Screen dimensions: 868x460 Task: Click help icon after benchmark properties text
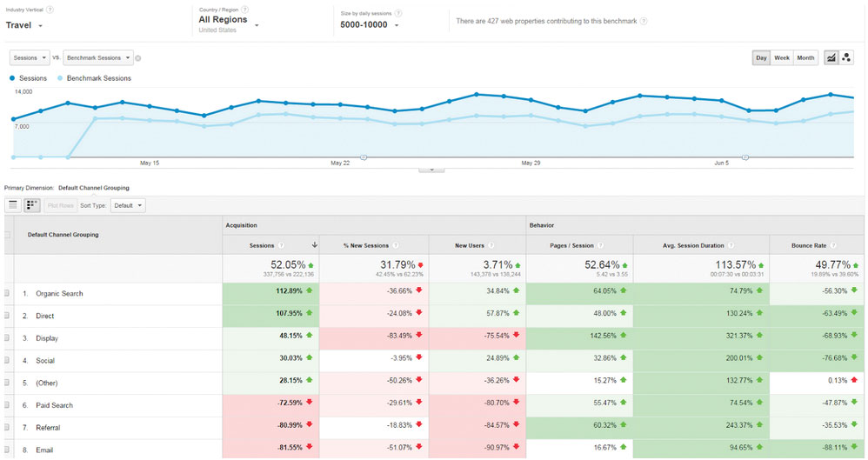(x=644, y=21)
